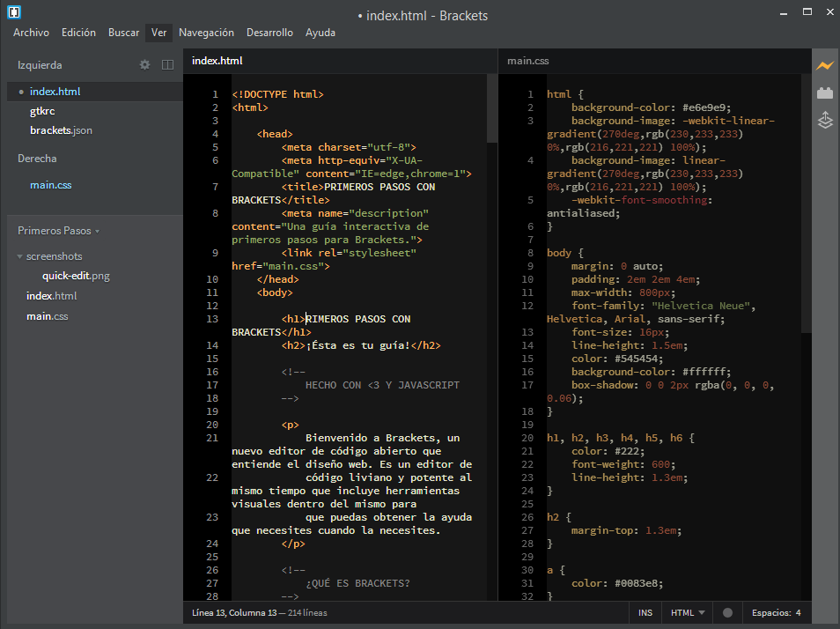Open working files gear settings
The image size is (840, 629).
pos(144,65)
